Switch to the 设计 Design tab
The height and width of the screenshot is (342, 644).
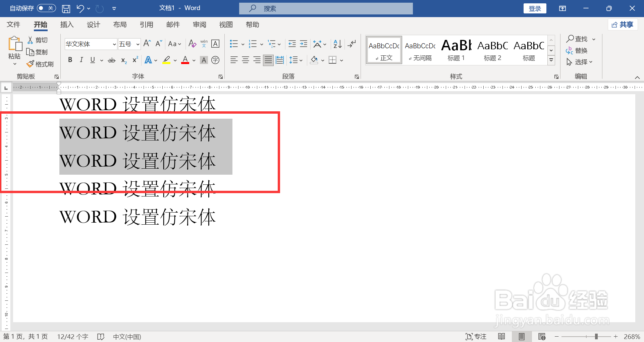point(93,24)
